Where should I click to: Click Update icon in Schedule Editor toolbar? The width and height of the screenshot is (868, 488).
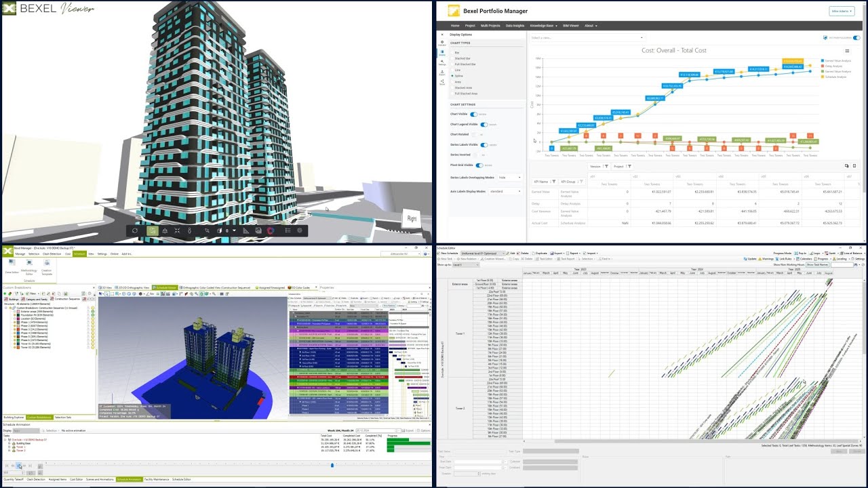point(750,259)
